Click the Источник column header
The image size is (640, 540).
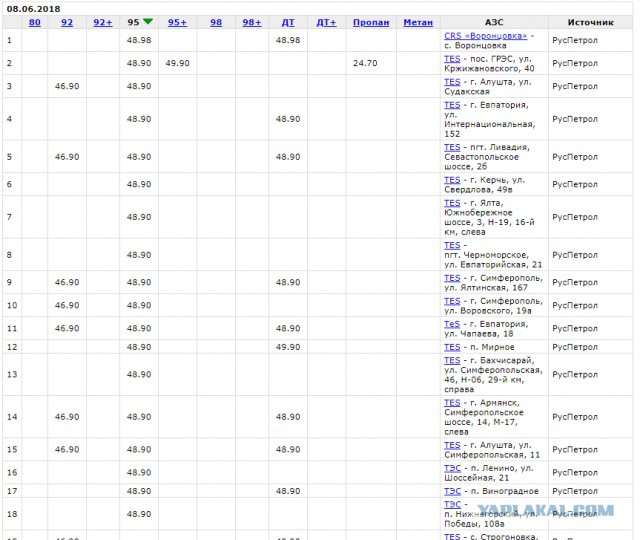coord(590,22)
